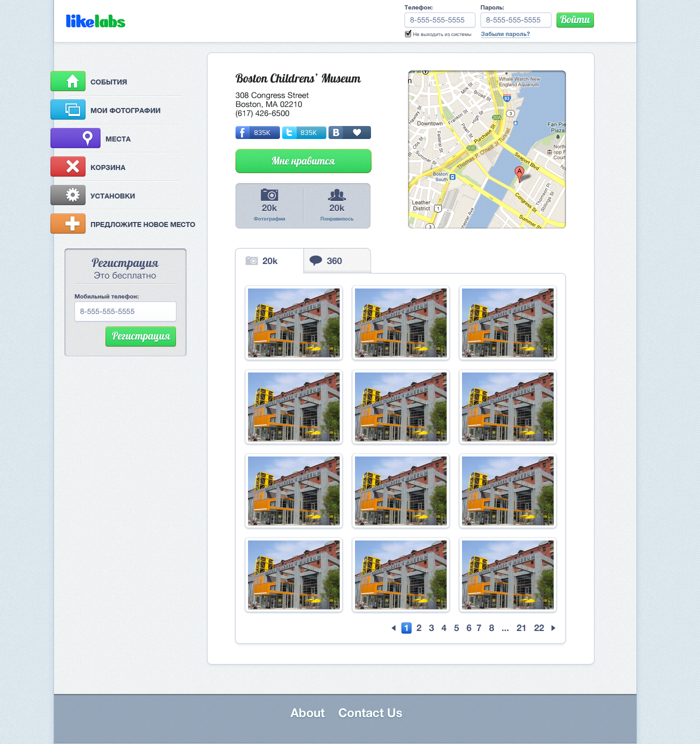Switch to the 360 comments tab
The width and height of the screenshot is (700, 744).
click(x=336, y=261)
